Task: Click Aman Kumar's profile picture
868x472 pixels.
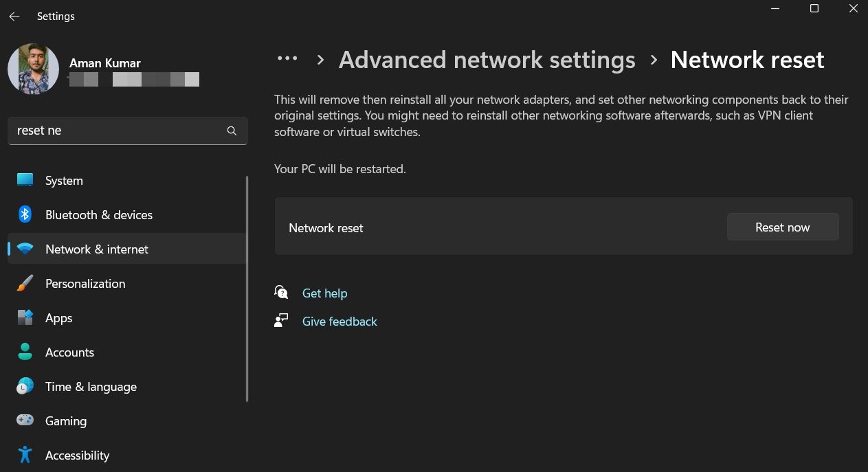Action: [33, 69]
